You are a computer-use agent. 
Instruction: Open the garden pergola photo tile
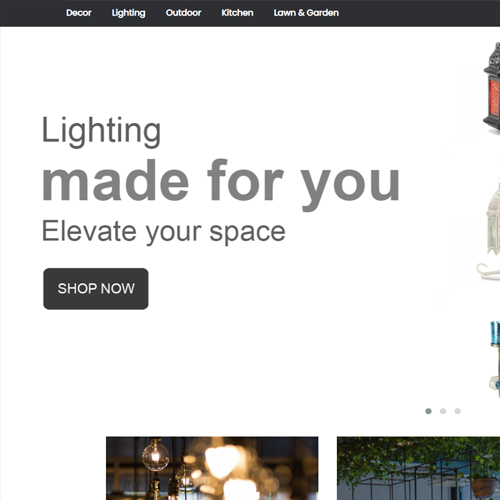pyautogui.click(x=418, y=468)
